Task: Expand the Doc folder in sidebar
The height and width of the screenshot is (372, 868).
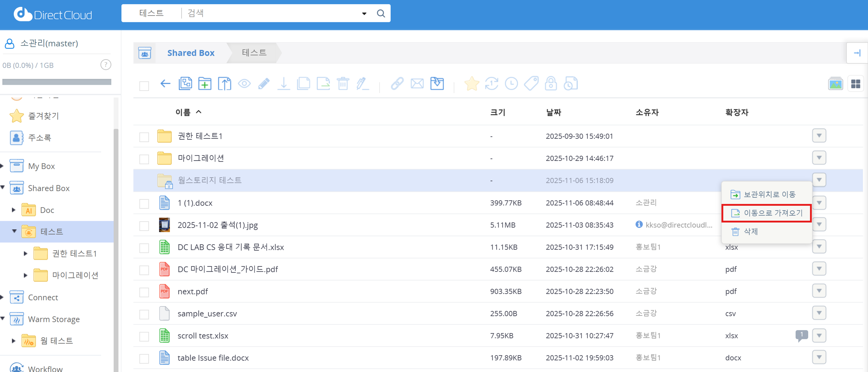Action: point(14,210)
